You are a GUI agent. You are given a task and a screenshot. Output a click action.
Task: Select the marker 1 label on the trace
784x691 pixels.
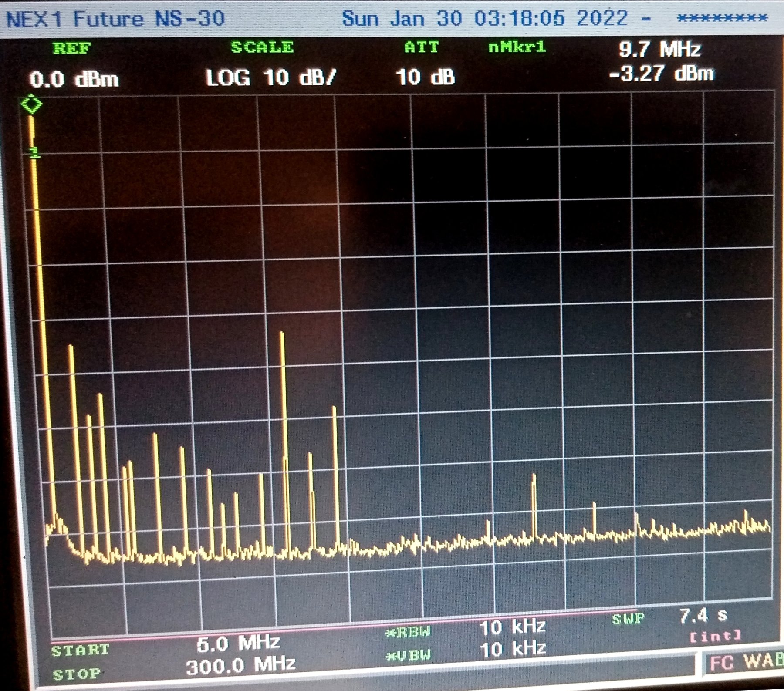point(34,153)
